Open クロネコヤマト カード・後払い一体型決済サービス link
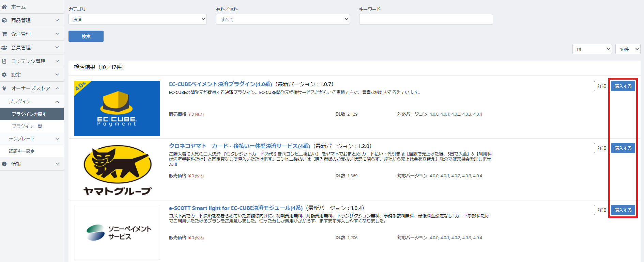 (240, 146)
